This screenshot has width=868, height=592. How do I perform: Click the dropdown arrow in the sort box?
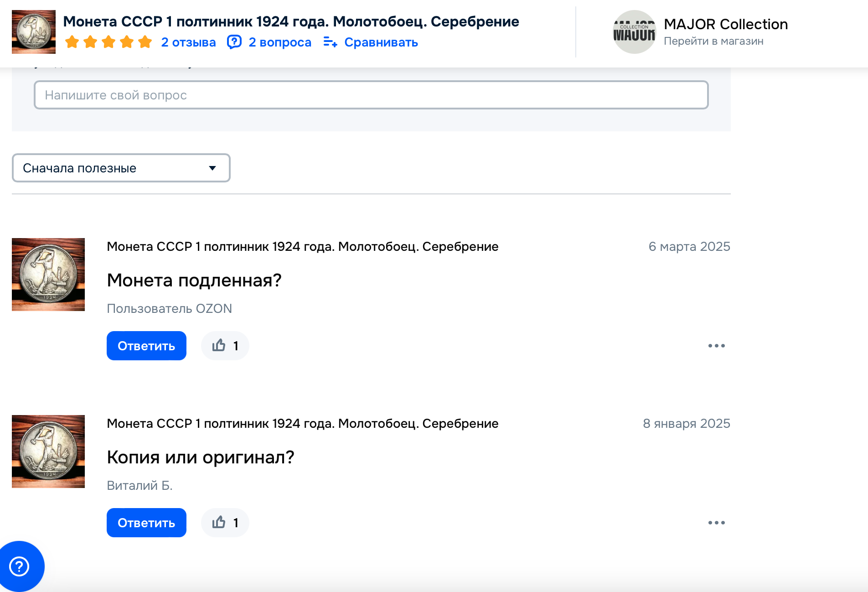(212, 168)
